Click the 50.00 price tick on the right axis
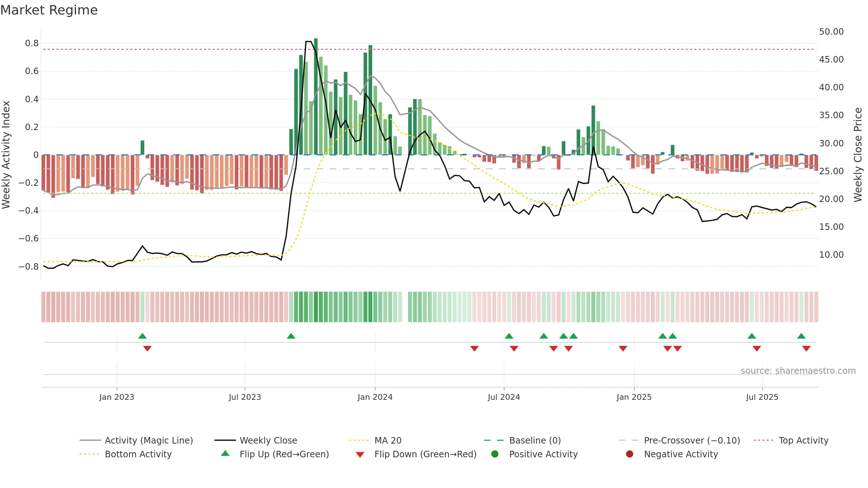Image resolution: width=868 pixels, height=488 pixels. (831, 32)
